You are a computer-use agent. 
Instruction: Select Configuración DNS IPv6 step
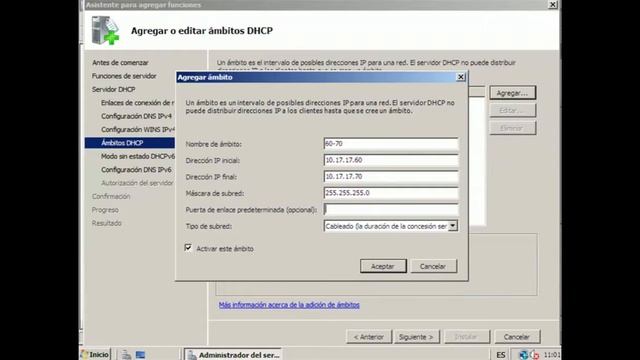point(136,170)
